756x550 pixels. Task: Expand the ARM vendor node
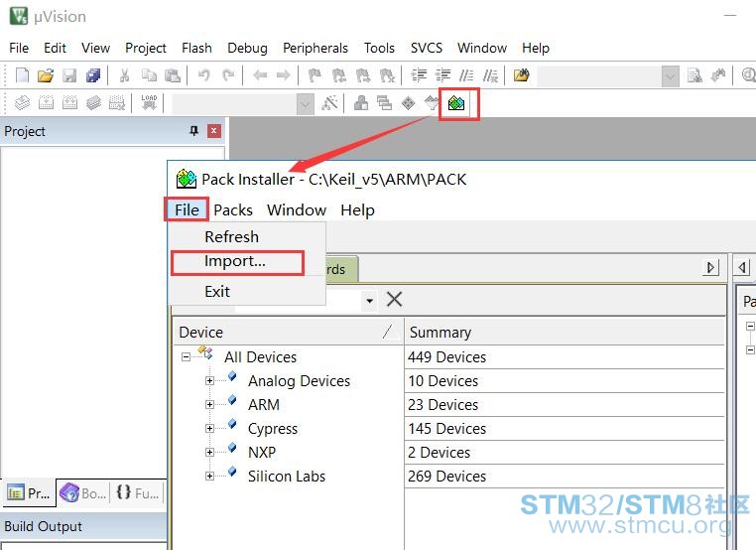(209, 404)
